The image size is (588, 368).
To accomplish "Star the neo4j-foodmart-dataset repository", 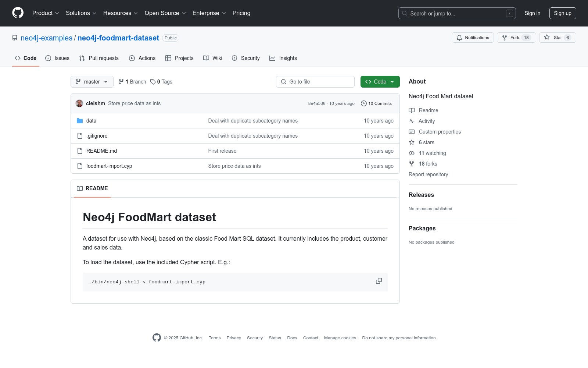I will point(557,38).
